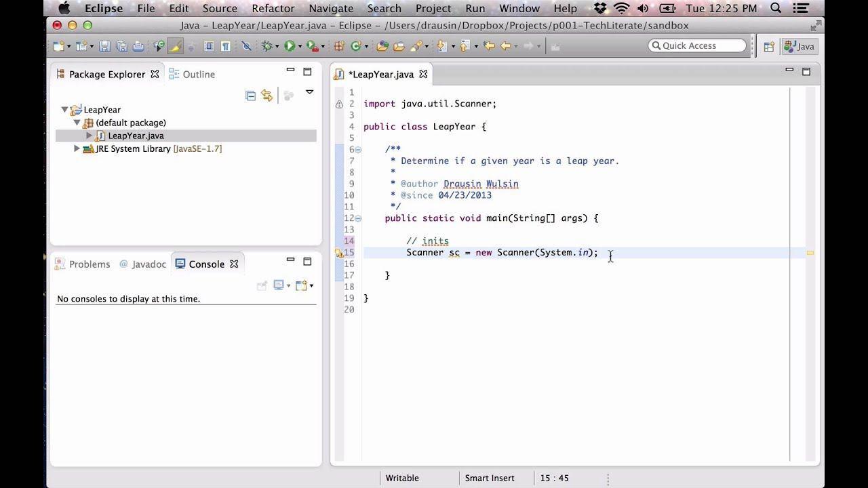868x488 pixels.
Task: Click the Next Annotation icon
Action: point(441,46)
